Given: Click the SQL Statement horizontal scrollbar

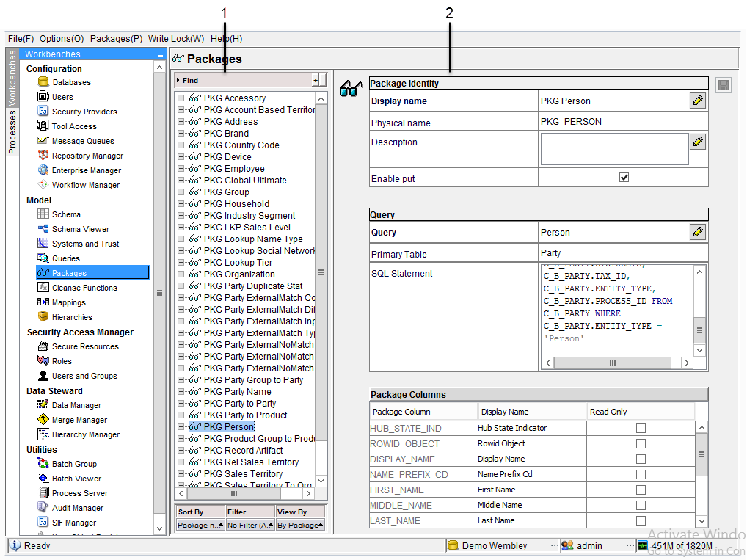Looking at the screenshot, I should [612, 363].
